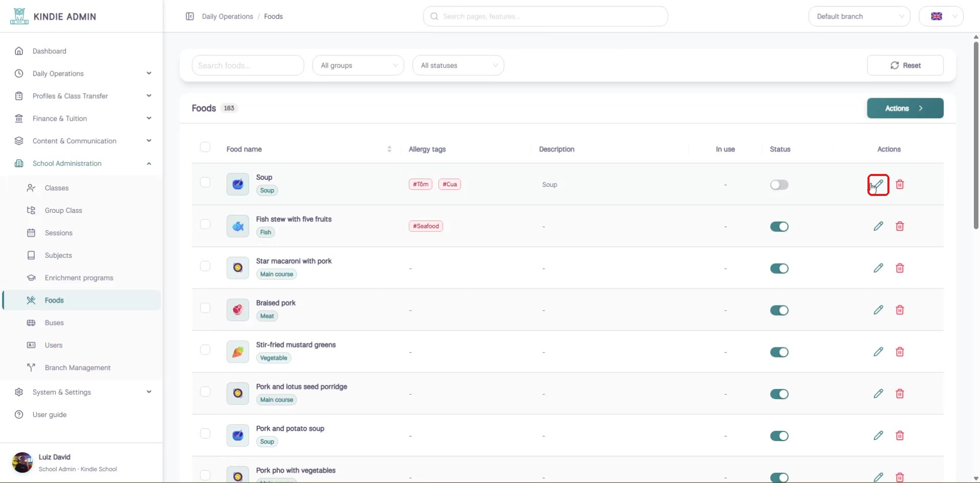Delete Pork and lotus seed porridge via trash icon
The image size is (980, 483).
click(x=900, y=394)
